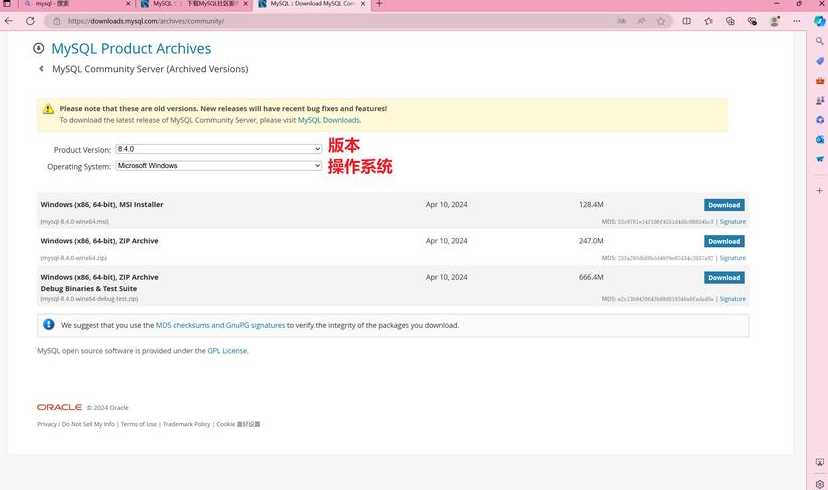The width and height of the screenshot is (828, 490).
Task: Click the MSI Installer Apr 10, 2024 date
Action: (x=446, y=204)
